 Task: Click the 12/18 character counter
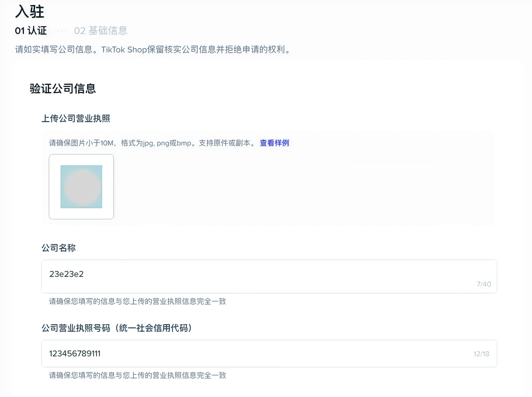[x=481, y=354]
